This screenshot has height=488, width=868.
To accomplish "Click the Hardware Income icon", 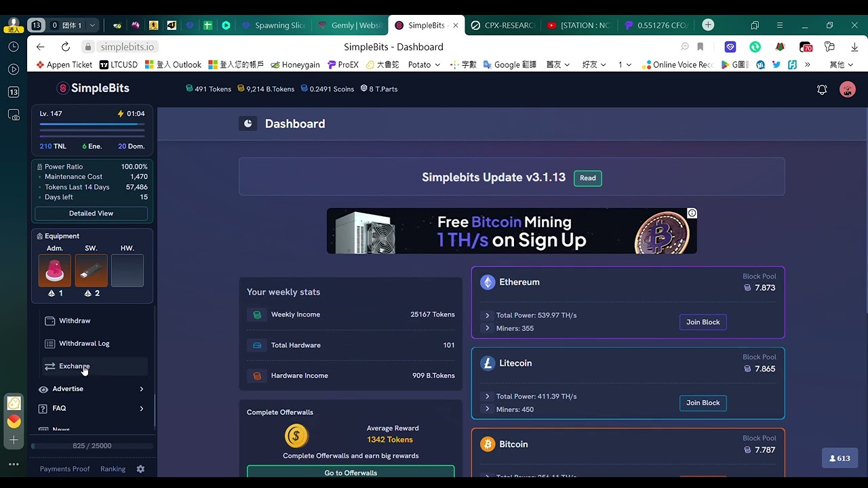I will click(x=257, y=375).
